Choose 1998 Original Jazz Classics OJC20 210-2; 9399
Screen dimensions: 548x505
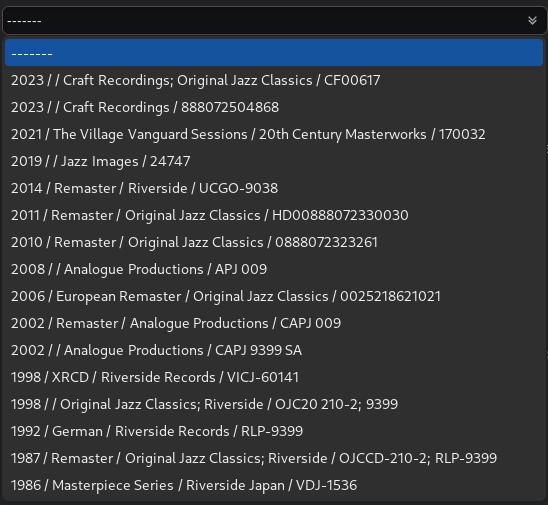[x=274, y=404]
